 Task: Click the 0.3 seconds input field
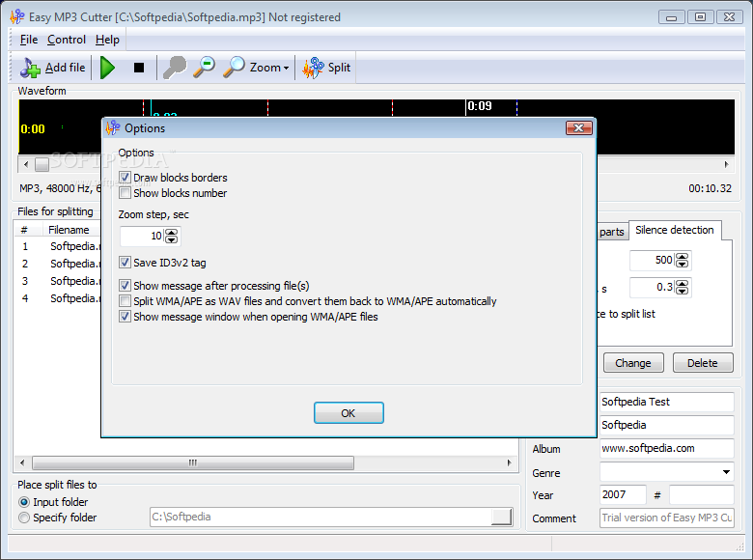653,287
